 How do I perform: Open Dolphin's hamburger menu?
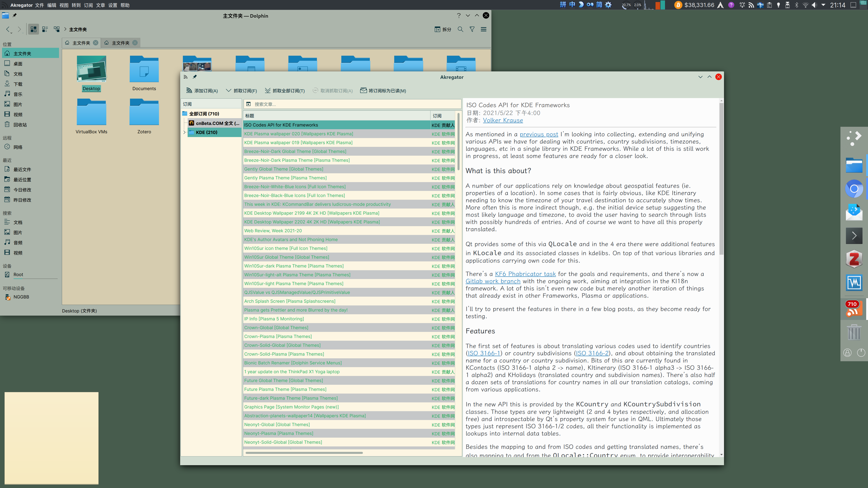coord(484,29)
